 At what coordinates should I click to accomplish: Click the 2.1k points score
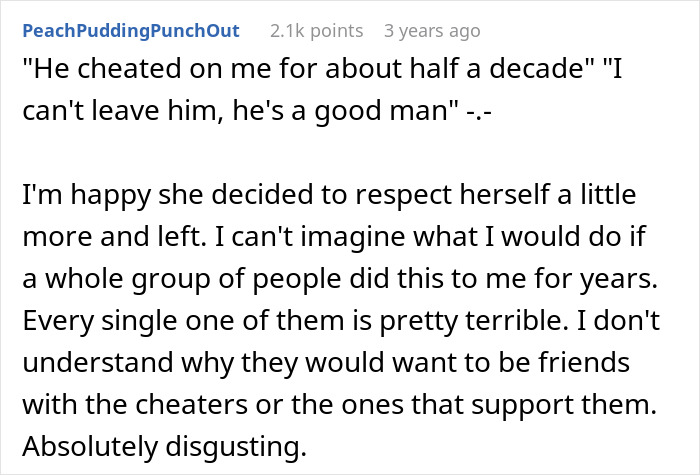pyautogui.click(x=316, y=31)
